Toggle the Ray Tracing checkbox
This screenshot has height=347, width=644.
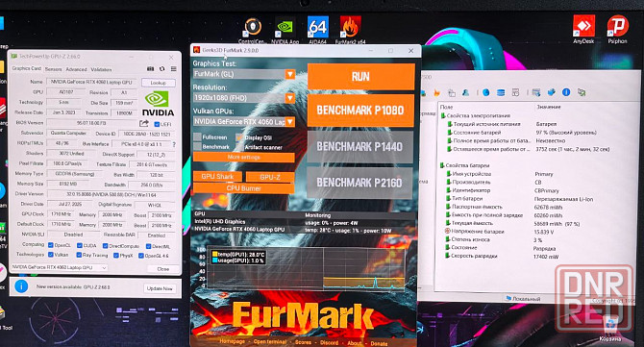click(x=79, y=255)
